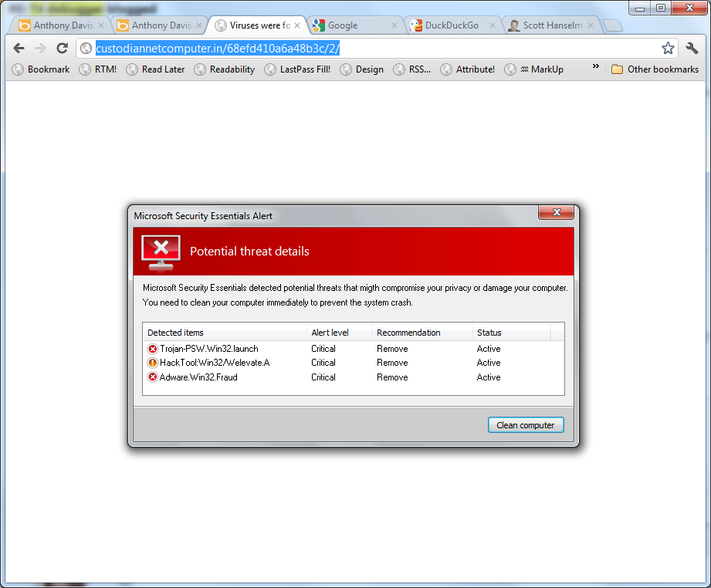Image resolution: width=711 pixels, height=588 pixels.
Task: Click the browser forward arrow
Action: point(41,48)
